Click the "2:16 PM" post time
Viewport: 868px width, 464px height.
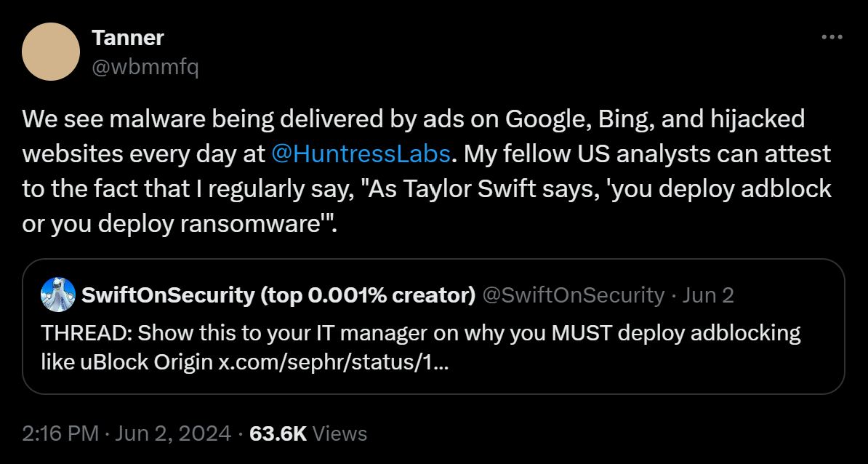(60, 433)
